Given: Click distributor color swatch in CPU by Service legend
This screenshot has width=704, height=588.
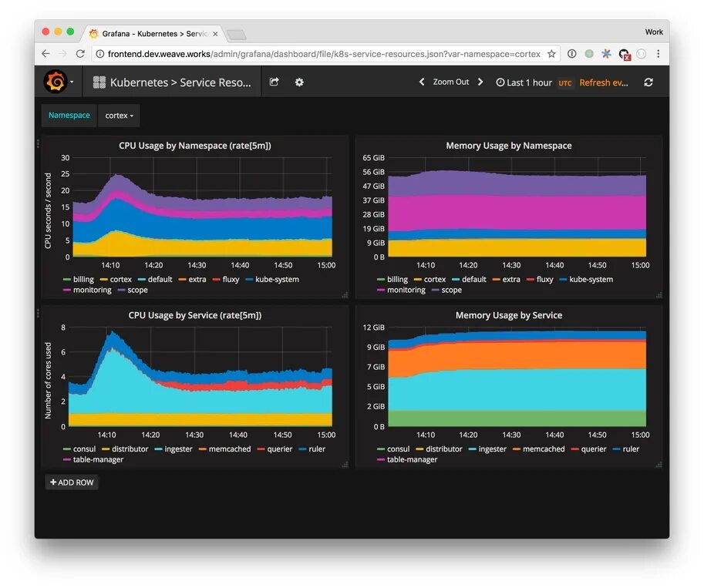Looking at the screenshot, I should [x=106, y=449].
